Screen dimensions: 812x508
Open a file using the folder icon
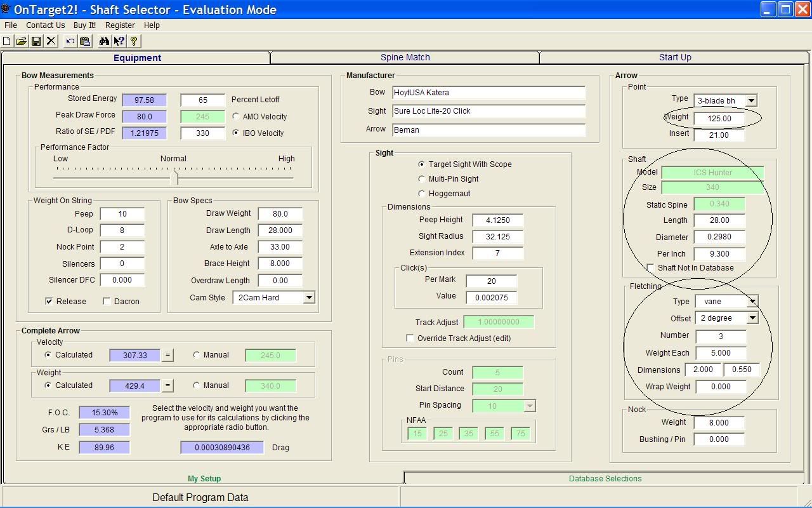coord(22,41)
